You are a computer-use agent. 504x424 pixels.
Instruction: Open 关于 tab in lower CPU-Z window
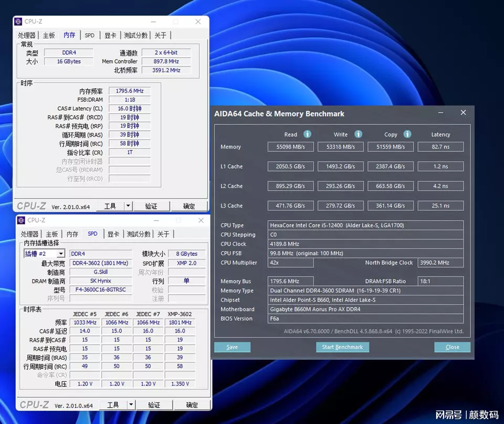[163, 234]
